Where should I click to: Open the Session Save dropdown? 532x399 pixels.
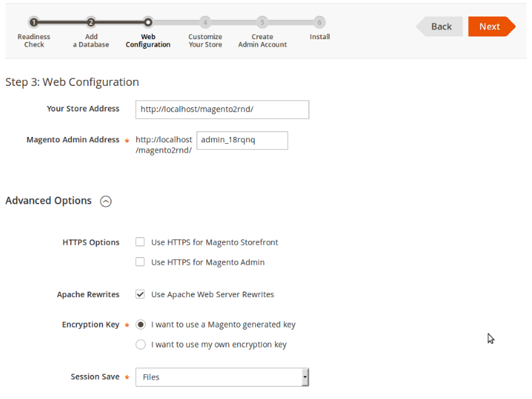pos(222,377)
